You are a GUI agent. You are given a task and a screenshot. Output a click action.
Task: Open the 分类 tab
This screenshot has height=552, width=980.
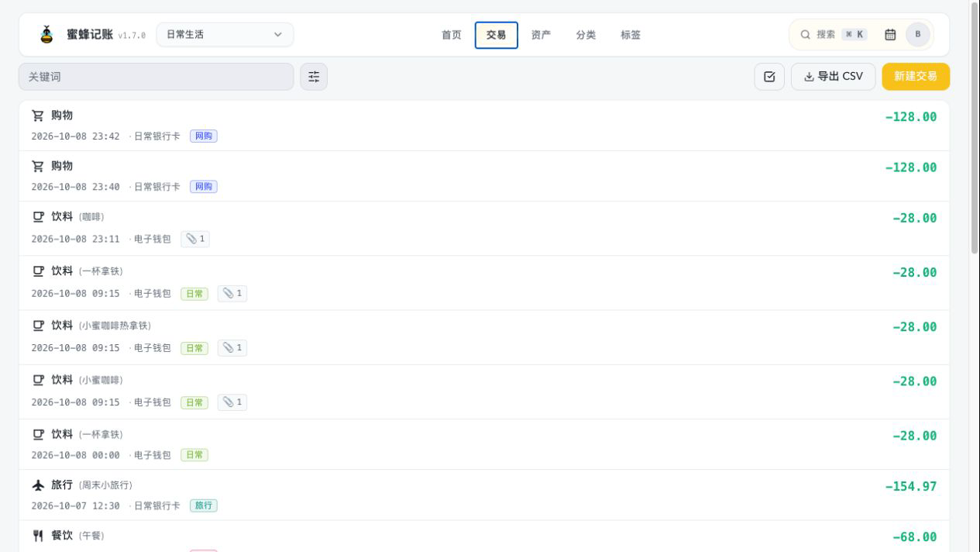pos(586,35)
